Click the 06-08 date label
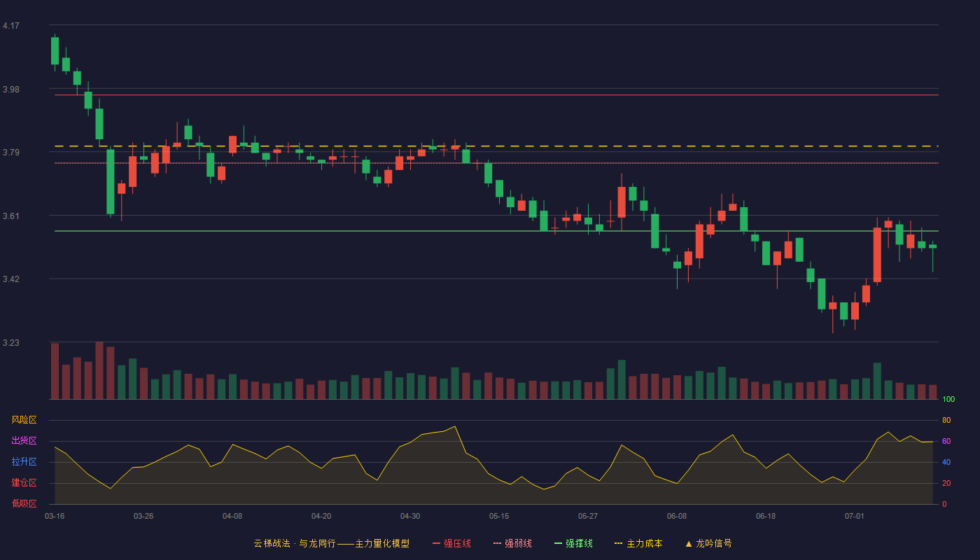 [677, 516]
